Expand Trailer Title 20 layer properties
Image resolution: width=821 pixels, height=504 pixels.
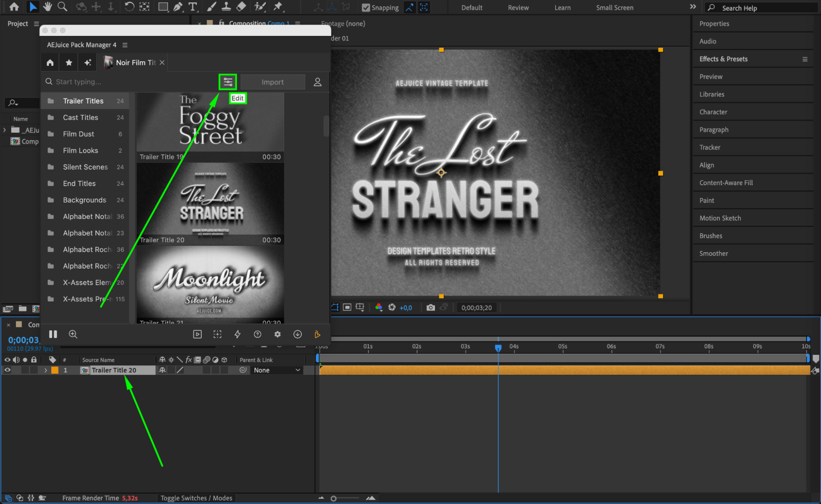45,370
